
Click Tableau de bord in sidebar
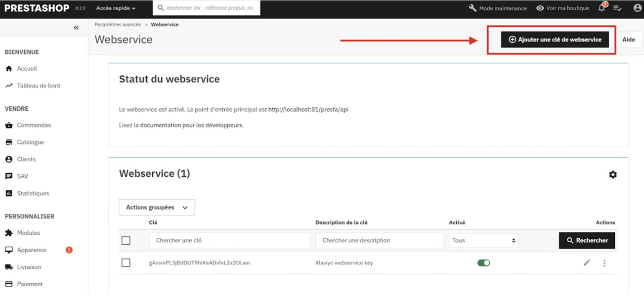click(39, 86)
